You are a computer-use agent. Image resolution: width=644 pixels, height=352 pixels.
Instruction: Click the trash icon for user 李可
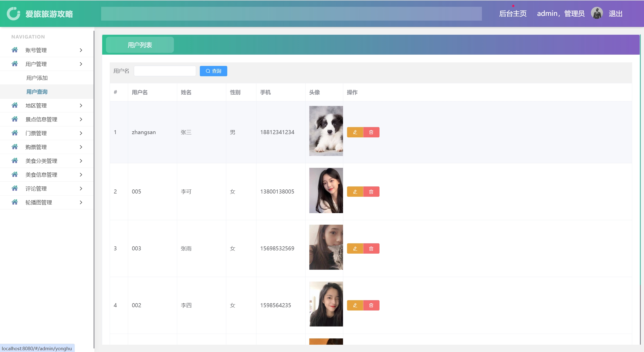coord(371,192)
